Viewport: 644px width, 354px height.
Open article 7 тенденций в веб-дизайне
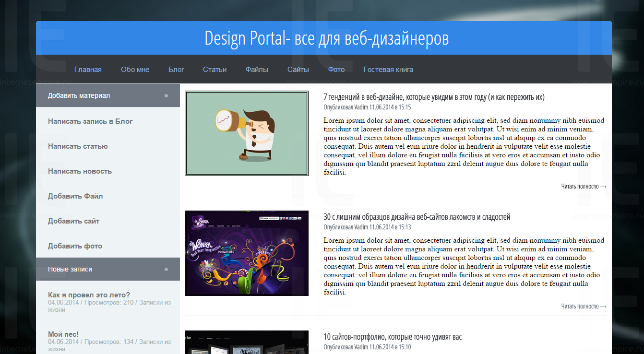(434, 97)
